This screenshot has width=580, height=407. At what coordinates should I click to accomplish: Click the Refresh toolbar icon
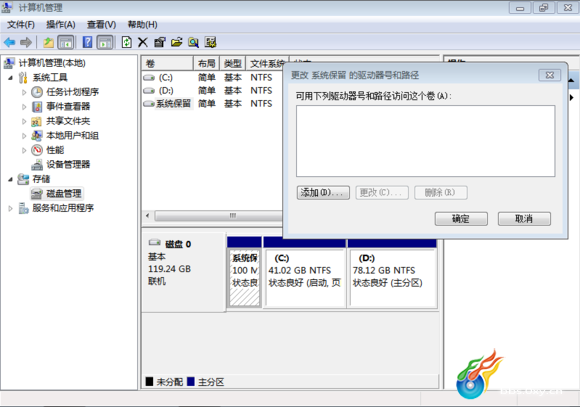coord(127,42)
